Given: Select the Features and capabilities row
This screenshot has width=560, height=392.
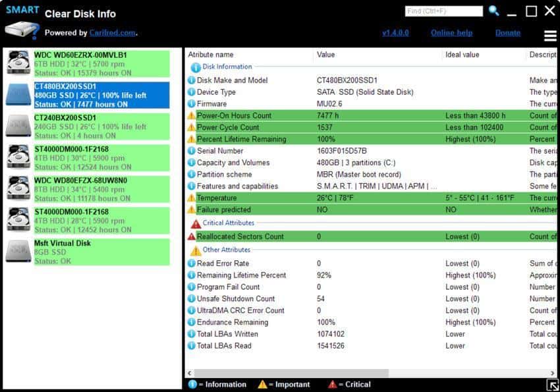Looking at the screenshot, I should click(x=372, y=186).
